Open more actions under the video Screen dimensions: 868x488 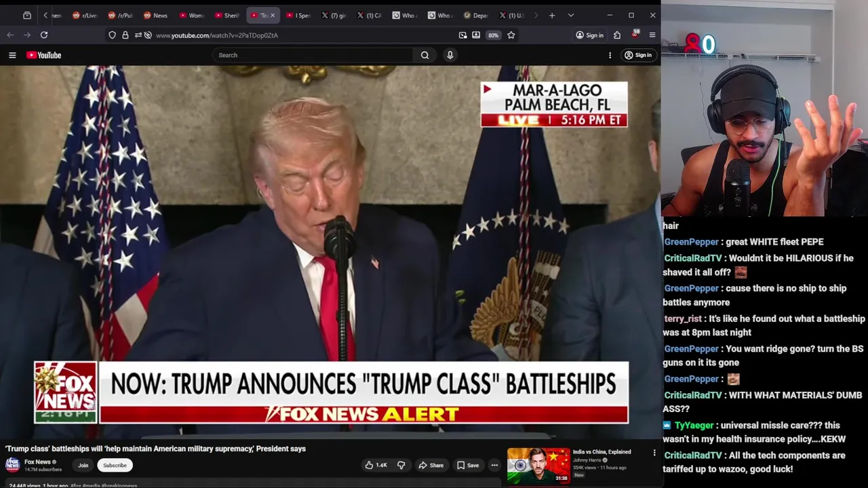coord(494,465)
